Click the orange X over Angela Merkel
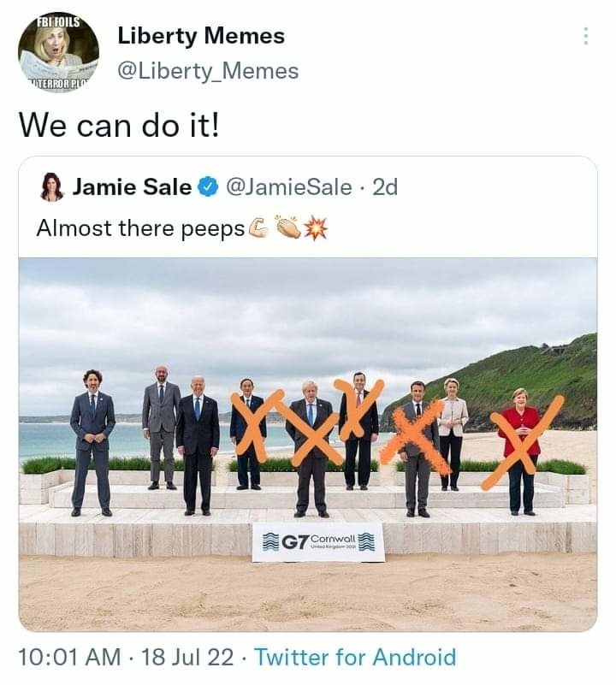This screenshot has width=616, height=685. point(520,445)
